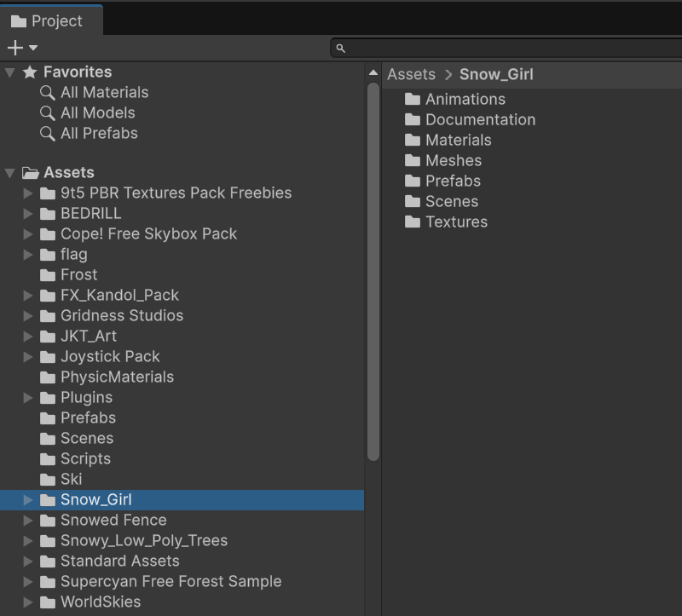The width and height of the screenshot is (682, 616).
Task: Select the Scripts folder in tree
Action: (85, 458)
